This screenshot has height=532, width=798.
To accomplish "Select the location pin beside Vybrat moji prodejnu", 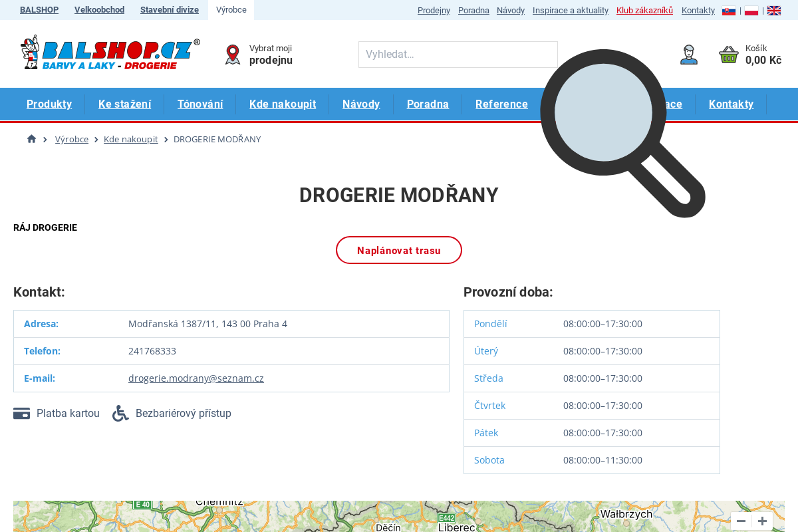I will pyautogui.click(x=232, y=54).
